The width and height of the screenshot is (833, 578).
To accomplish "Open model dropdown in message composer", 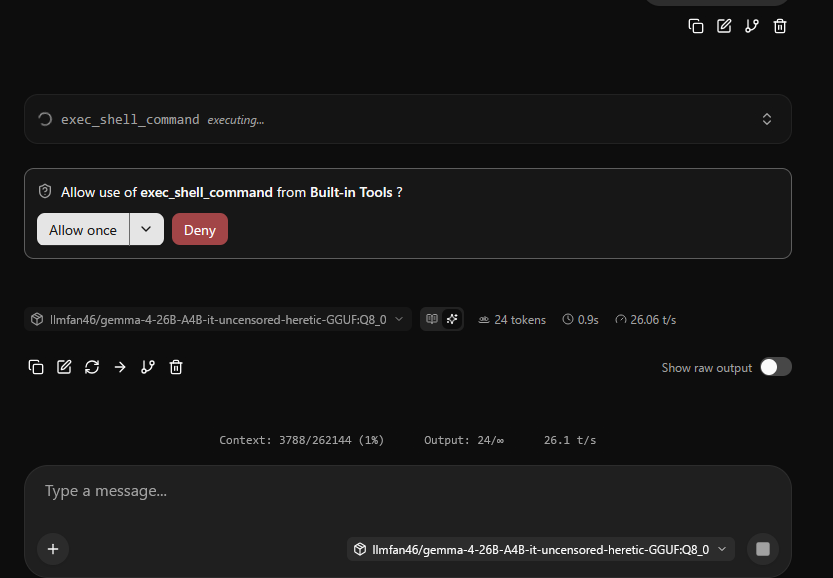I will [x=541, y=549].
